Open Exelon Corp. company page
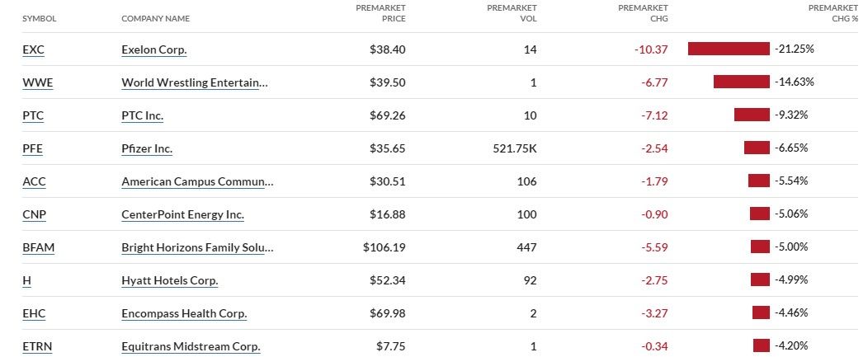 click(154, 49)
